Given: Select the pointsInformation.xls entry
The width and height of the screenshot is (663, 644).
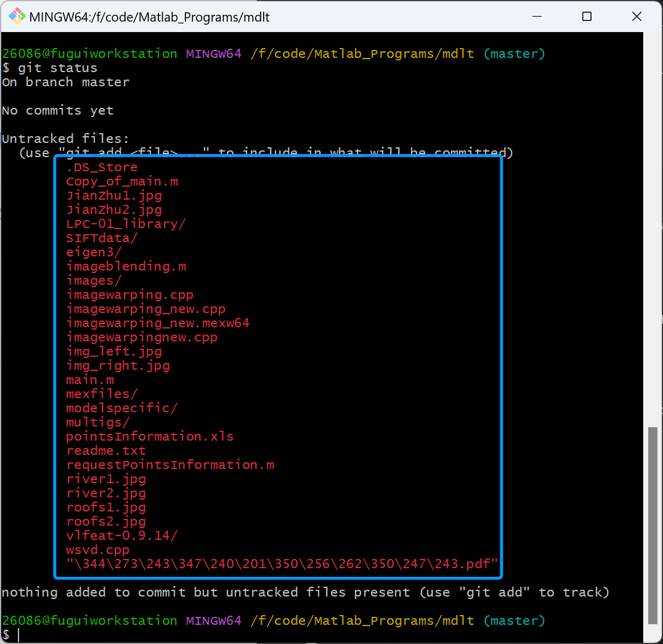Looking at the screenshot, I should (x=150, y=436).
